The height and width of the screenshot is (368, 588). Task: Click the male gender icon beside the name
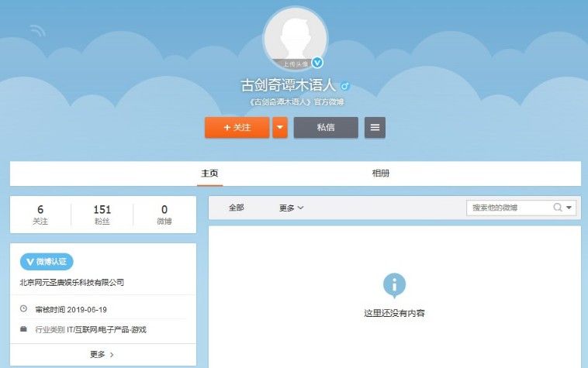tap(344, 86)
